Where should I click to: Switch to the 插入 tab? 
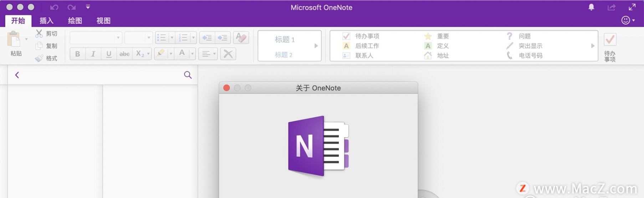click(47, 21)
